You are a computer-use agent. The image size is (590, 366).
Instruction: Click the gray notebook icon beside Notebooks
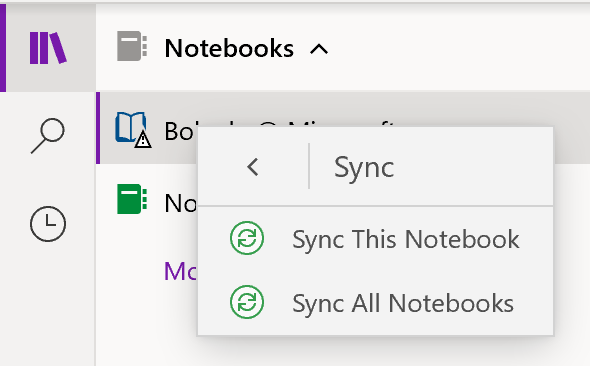click(132, 46)
